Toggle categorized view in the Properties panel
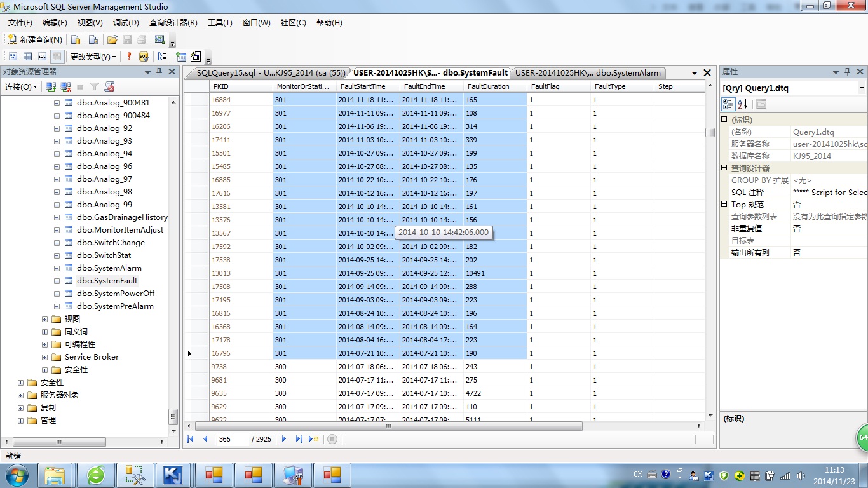 click(x=728, y=104)
